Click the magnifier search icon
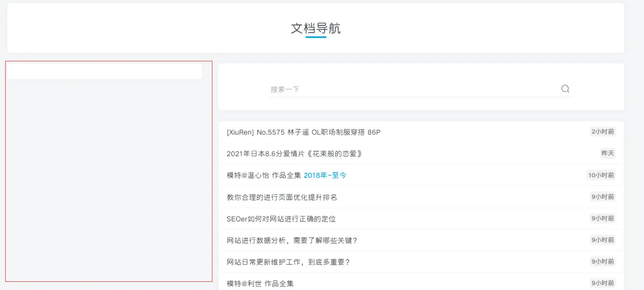Viewport: 644px width, 290px height. pos(565,89)
